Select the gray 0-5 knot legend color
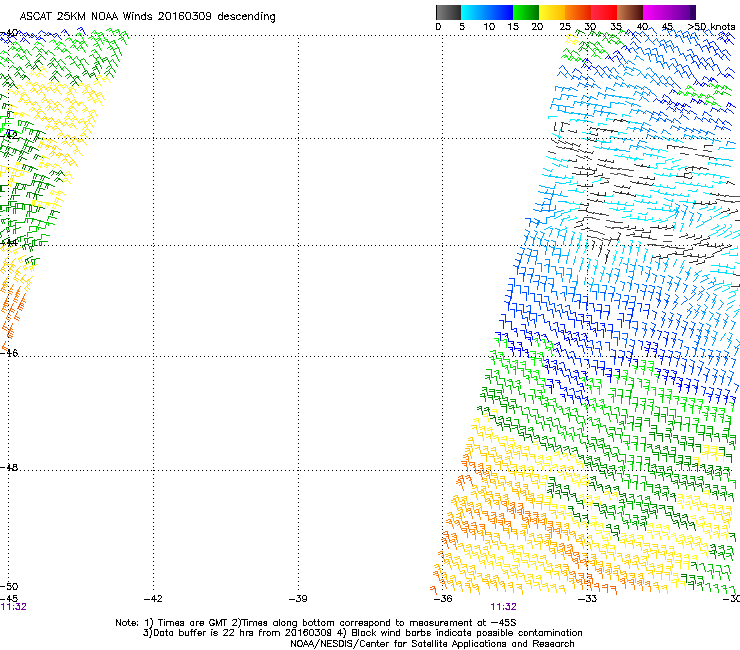The image size is (740, 650). tap(448, 12)
